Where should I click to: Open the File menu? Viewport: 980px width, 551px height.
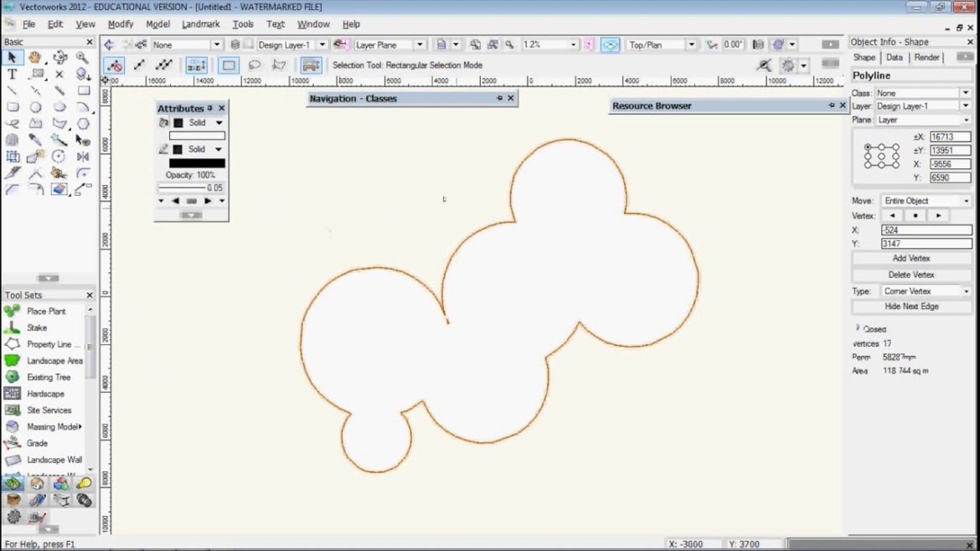pos(28,24)
